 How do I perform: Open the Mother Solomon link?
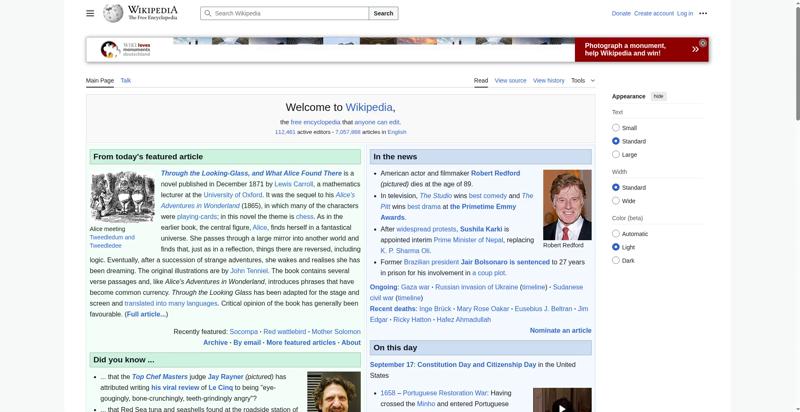tap(336, 331)
